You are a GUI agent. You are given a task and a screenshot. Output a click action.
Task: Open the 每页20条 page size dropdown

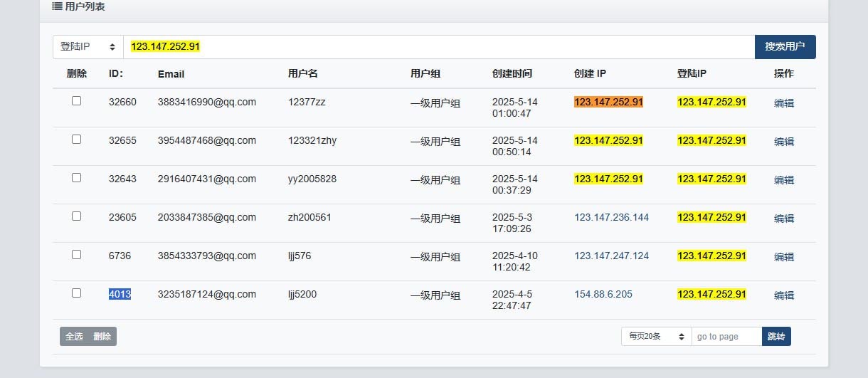pyautogui.click(x=656, y=336)
